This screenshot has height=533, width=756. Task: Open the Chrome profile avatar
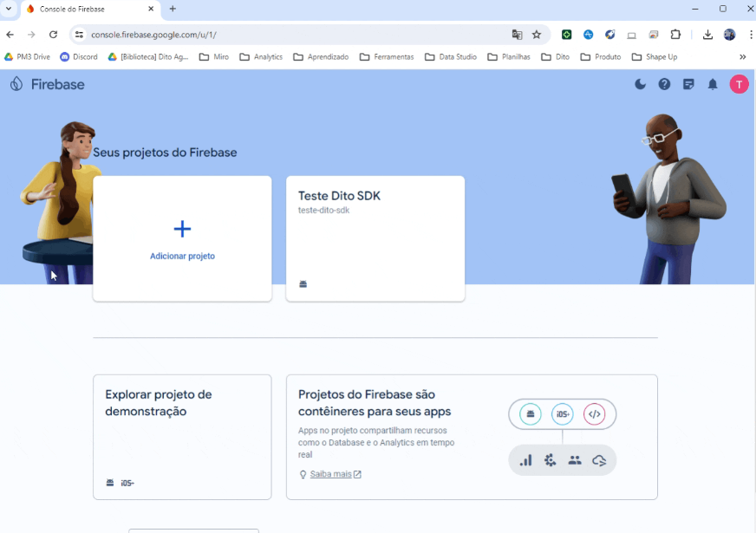coord(729,35)
